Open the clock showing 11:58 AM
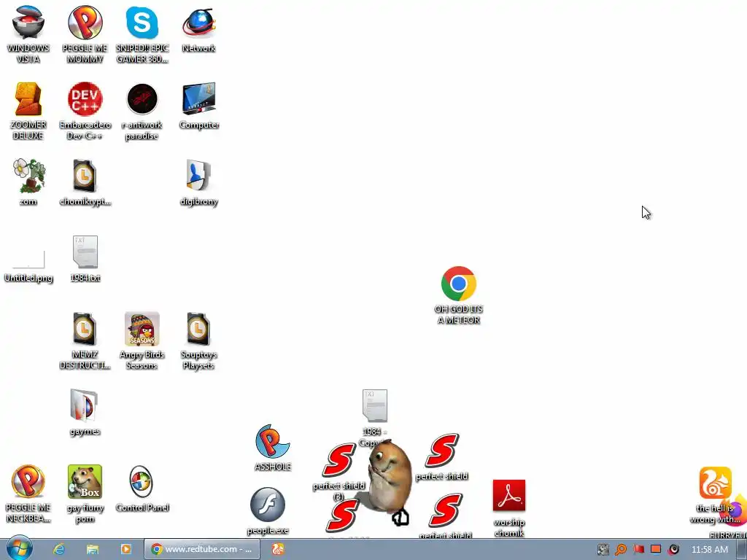The height and width of the screenshot is (560, 747). point(710,550)
